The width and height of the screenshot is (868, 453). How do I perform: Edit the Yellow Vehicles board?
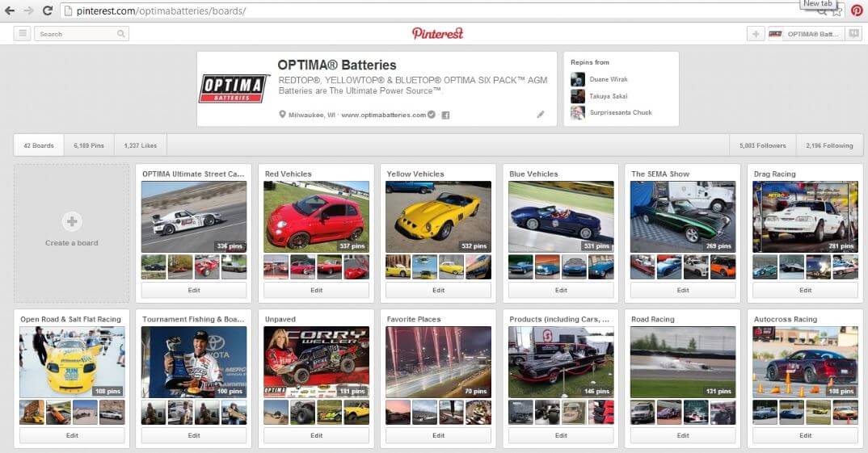[x=438, y=290]
